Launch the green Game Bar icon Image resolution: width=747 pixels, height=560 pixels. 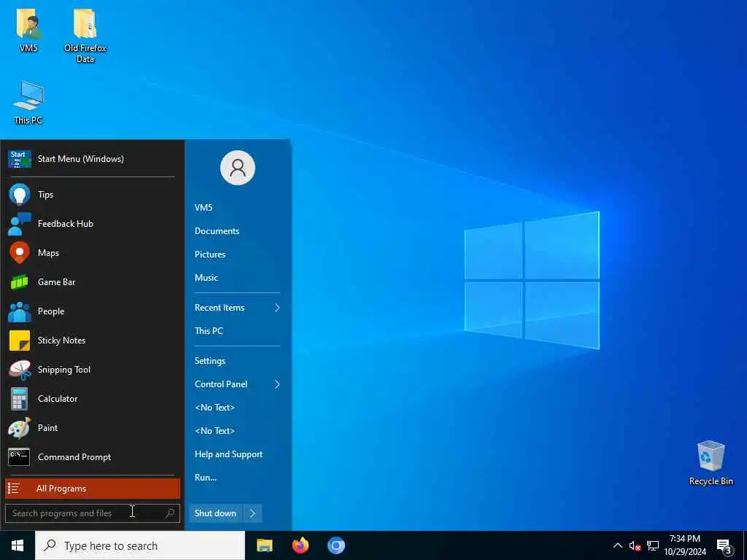pyautogui.click(x=20, y=282)
